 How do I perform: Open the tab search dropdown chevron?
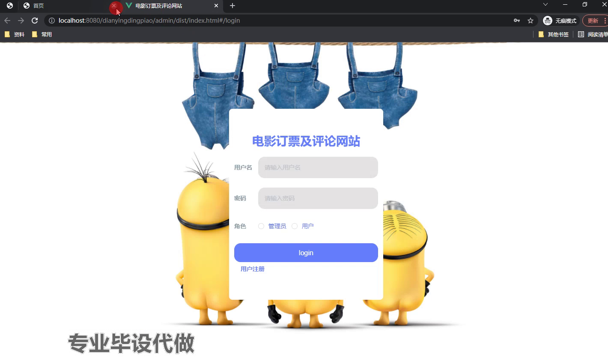(545, 4)
